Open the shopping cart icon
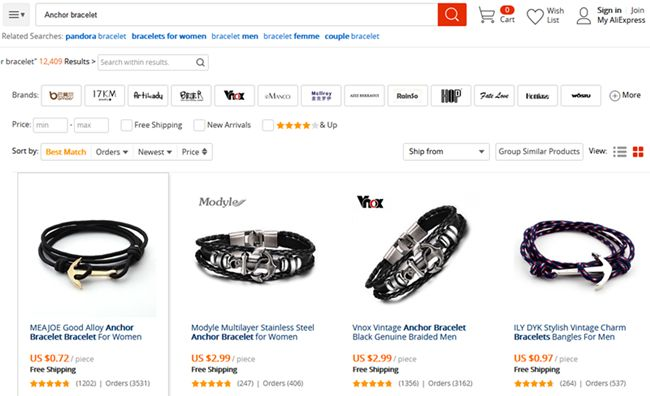 point(486,15)
